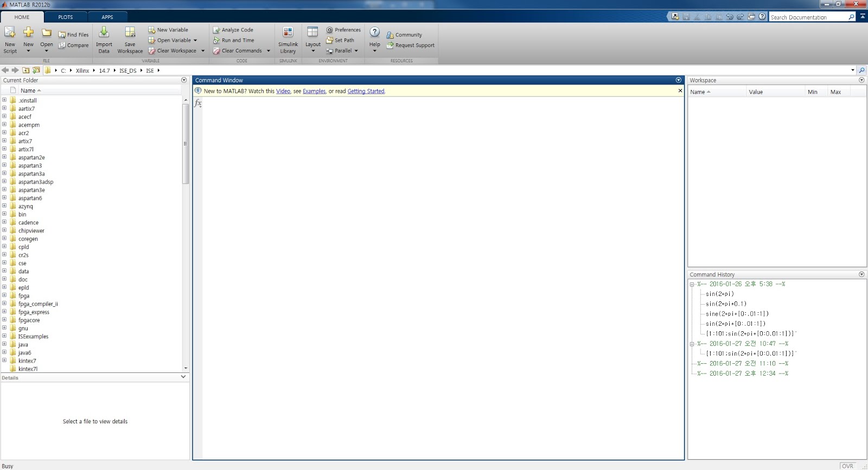The image size is (868, 470).
Task: Switch to the HOME tab
Action: (22, 17)
